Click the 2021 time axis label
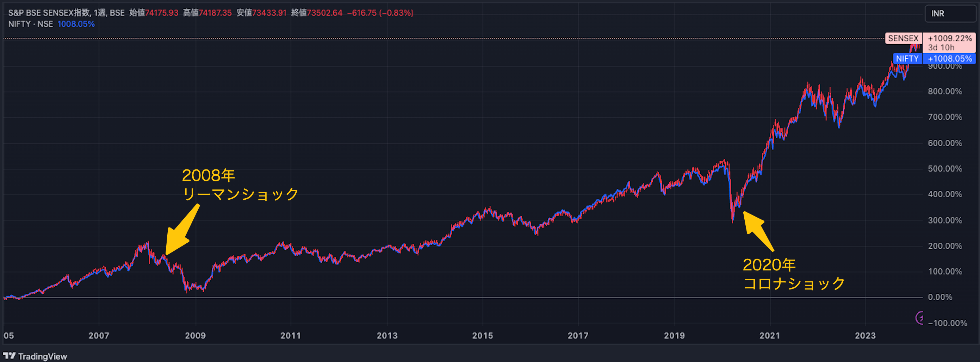 coord(770,336)
